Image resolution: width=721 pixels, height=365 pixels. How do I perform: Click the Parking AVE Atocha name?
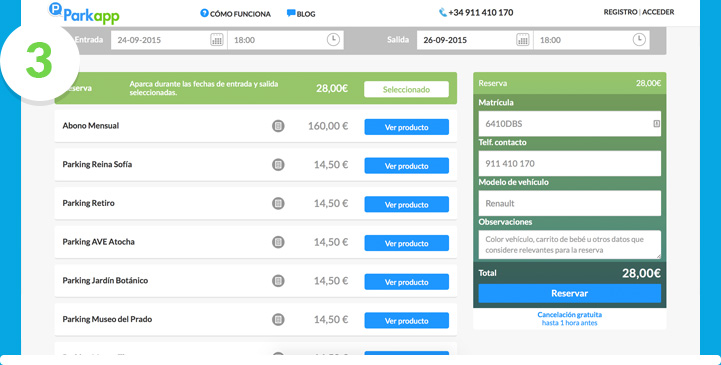click(x=98, y=241)
